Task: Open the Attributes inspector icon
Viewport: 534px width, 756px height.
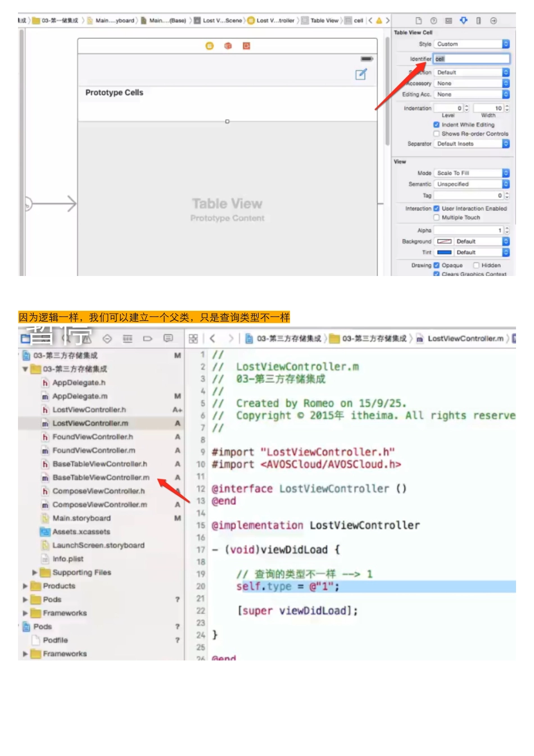Action: (463, 21)
